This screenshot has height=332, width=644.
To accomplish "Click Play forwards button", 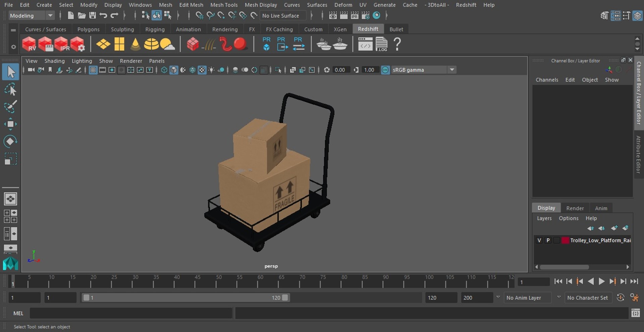I will [x=601, y=281].
